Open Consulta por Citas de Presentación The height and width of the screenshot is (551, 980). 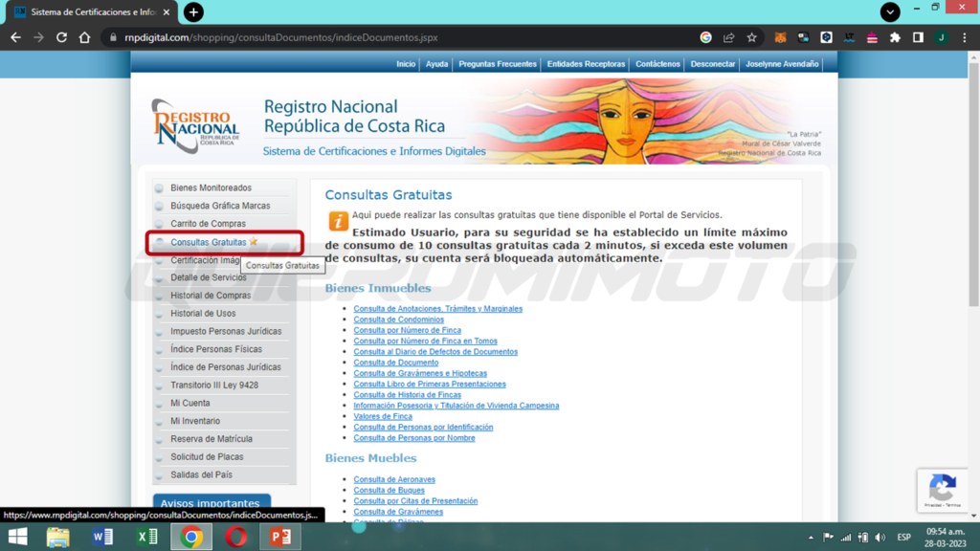point(415,501)
